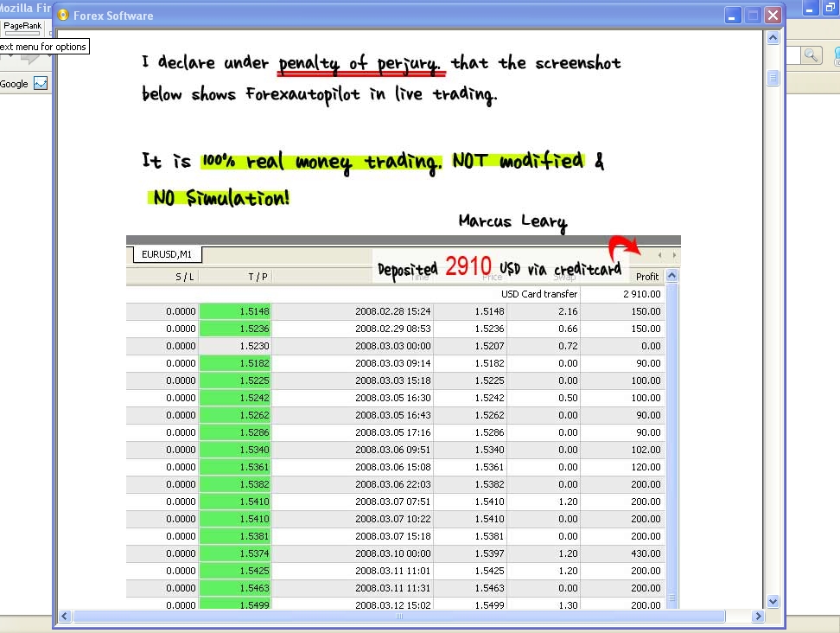This screenshot has height=633, width=840.
Task: Minimize the Firefox window behind
Action: [810, 9]
